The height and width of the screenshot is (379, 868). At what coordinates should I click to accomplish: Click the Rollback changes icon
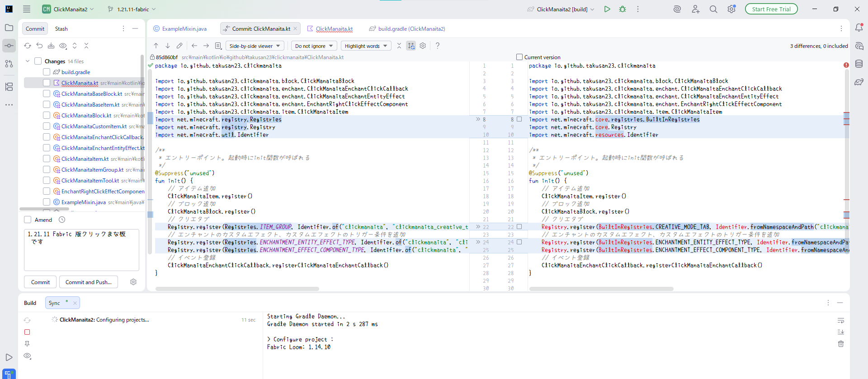pyautogui.click(x=39, y=46)
